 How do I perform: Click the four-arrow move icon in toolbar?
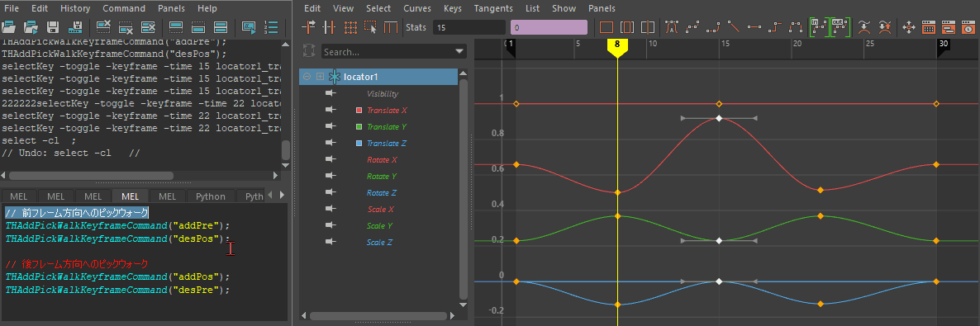coord(910,27)
